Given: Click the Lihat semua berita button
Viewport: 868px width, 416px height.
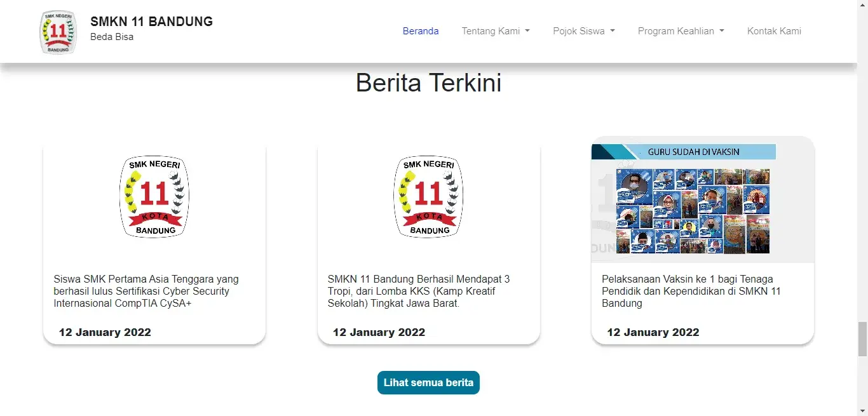Looking at the screenshot, I should (428, 383).
